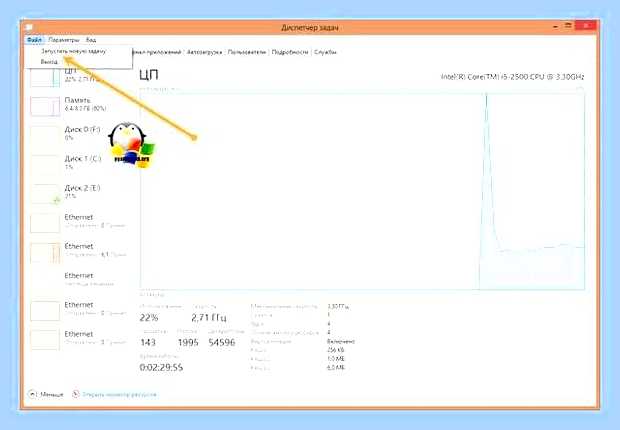Click the 3,30 ГГц maximum speed value
This screenshot has height=430, width=620.
[x=338, y=307]
